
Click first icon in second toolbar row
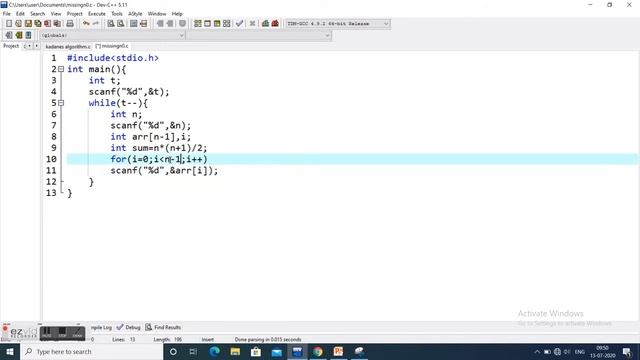pyautogui.click(x=9, y=35)
